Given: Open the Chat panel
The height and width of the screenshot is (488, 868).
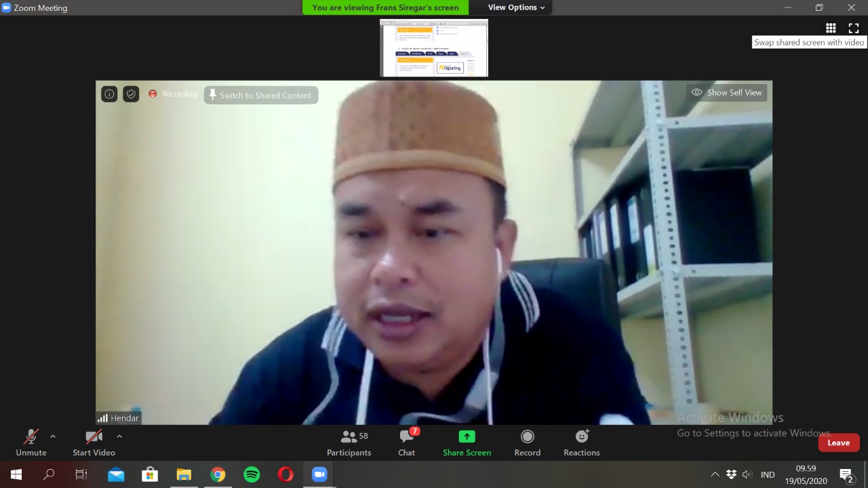Looking at the screenshot, I should pyautogui.click(x=407, y=443).
